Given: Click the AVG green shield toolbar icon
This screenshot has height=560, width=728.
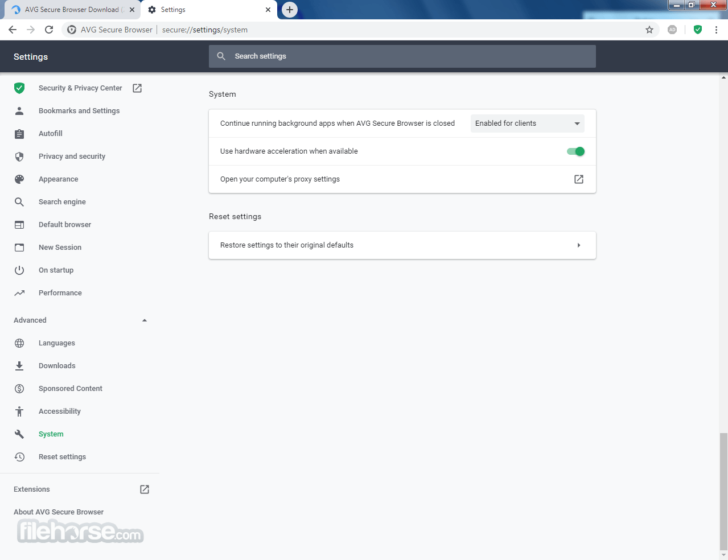Looking at the screenshot, I should pos(698,30).
